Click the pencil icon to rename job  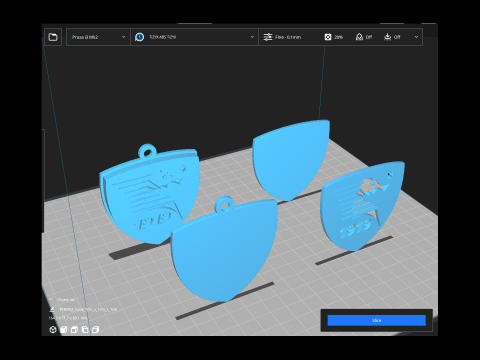pyautogui.click(x=52, y=309)
